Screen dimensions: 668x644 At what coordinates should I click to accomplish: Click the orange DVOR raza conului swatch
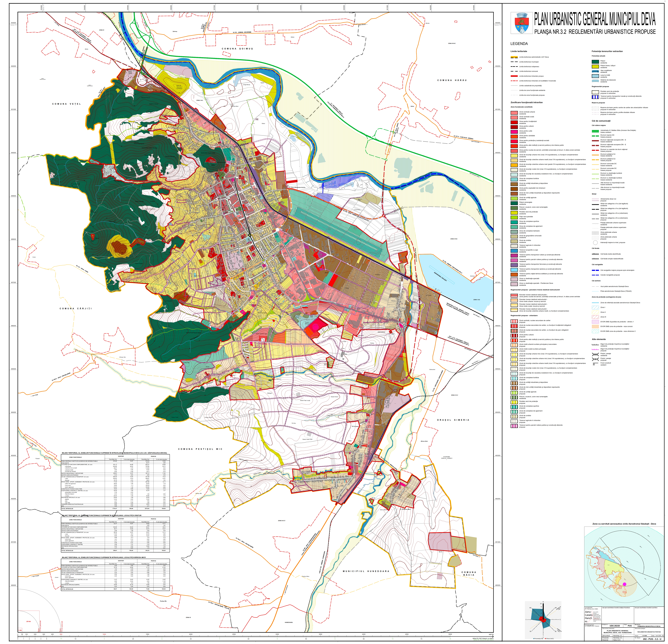(x=595, y=327)
